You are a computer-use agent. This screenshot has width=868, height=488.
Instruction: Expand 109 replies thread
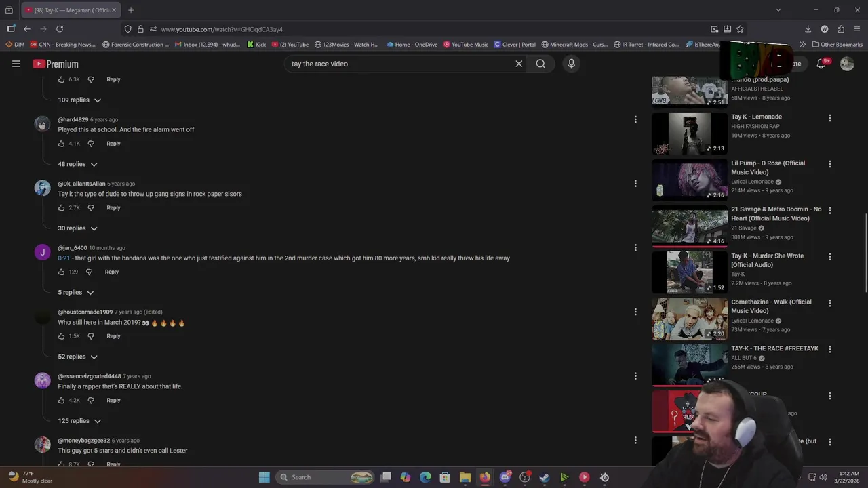[x=79, y=100]
